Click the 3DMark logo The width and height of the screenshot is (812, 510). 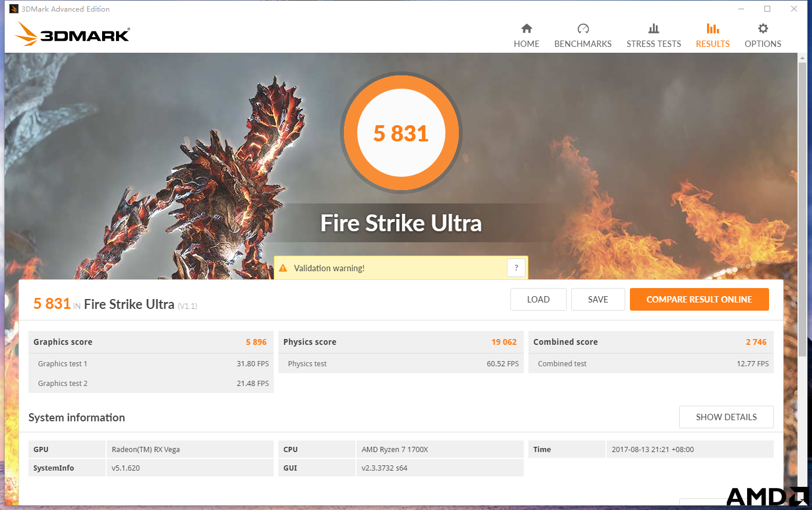pos(72,34)
